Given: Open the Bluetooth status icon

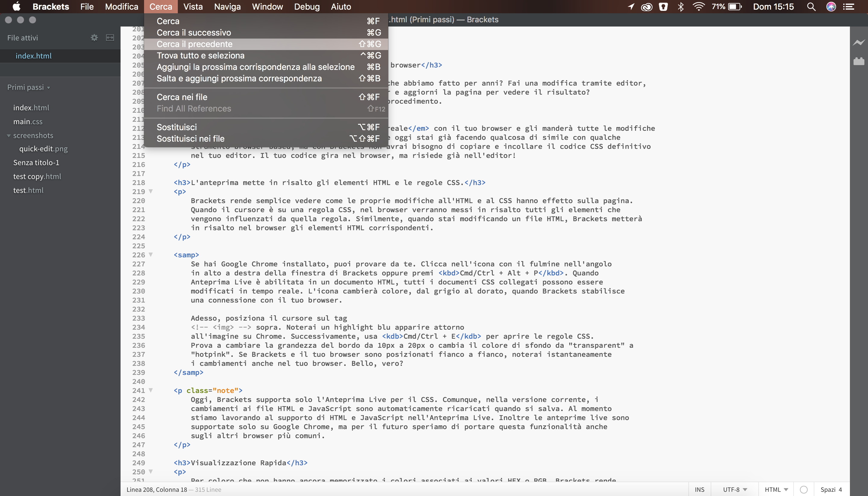Looking at the screenshot, I should 680,7.
